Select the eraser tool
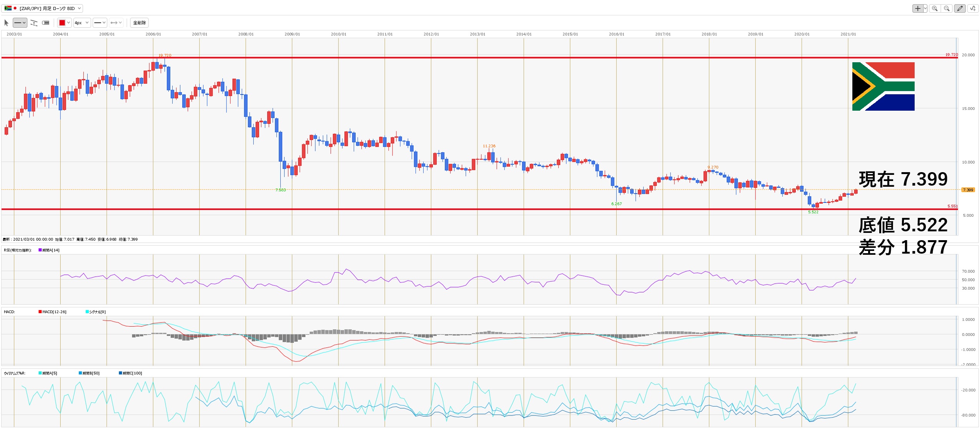Screen dimensions: 980x430 (x=46, y=23)
